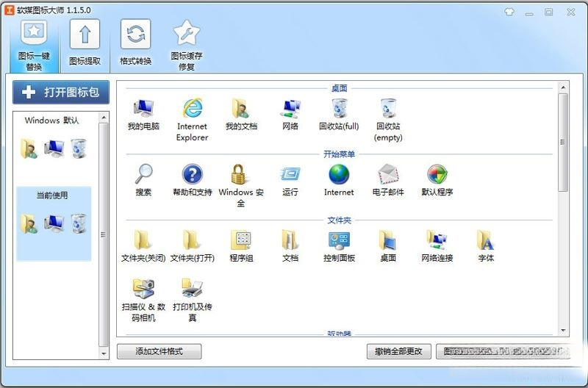Switch to the 图标提取 tab
Screen dimensions: 588x388
85,43
